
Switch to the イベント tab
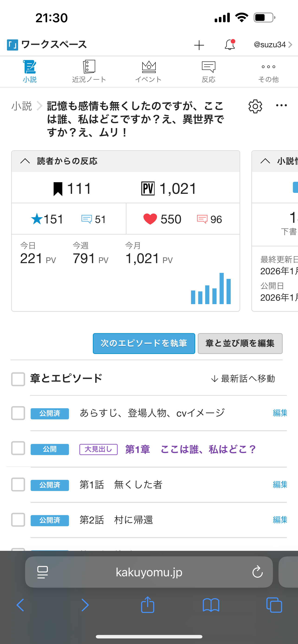pos(149,71)
